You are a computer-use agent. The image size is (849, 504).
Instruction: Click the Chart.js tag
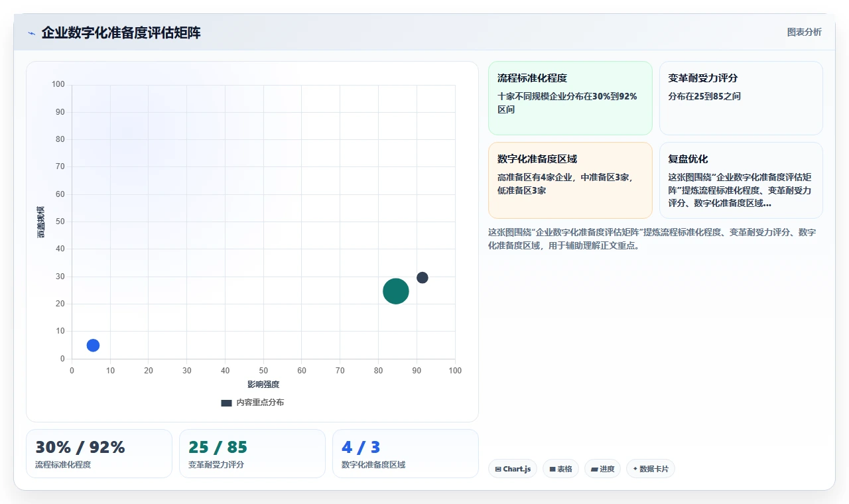(513, 469)
